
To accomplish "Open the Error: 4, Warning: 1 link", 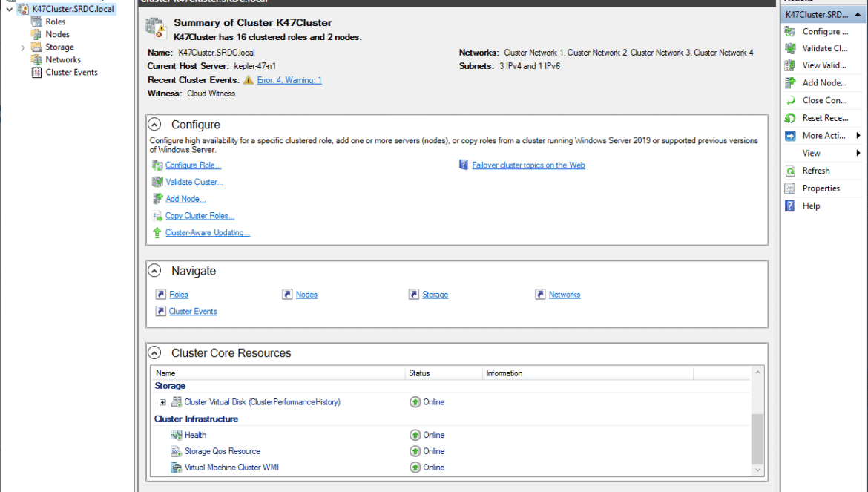I will coord(289,80).
